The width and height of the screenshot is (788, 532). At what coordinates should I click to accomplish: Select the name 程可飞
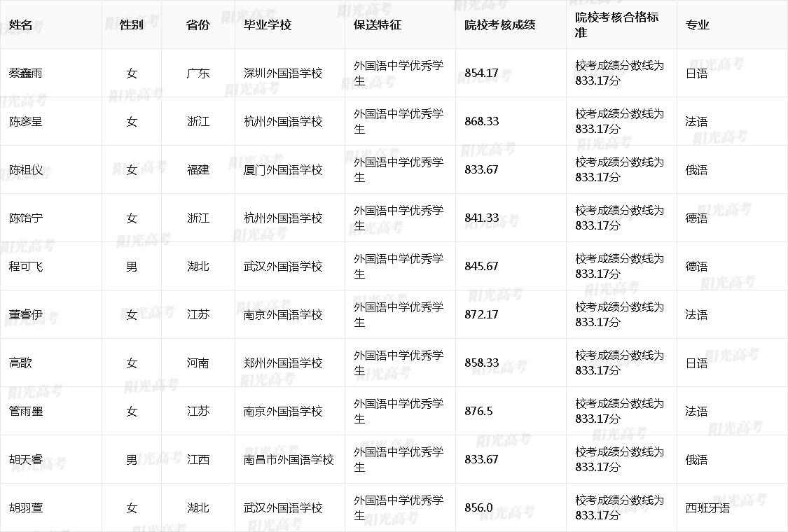26,266
